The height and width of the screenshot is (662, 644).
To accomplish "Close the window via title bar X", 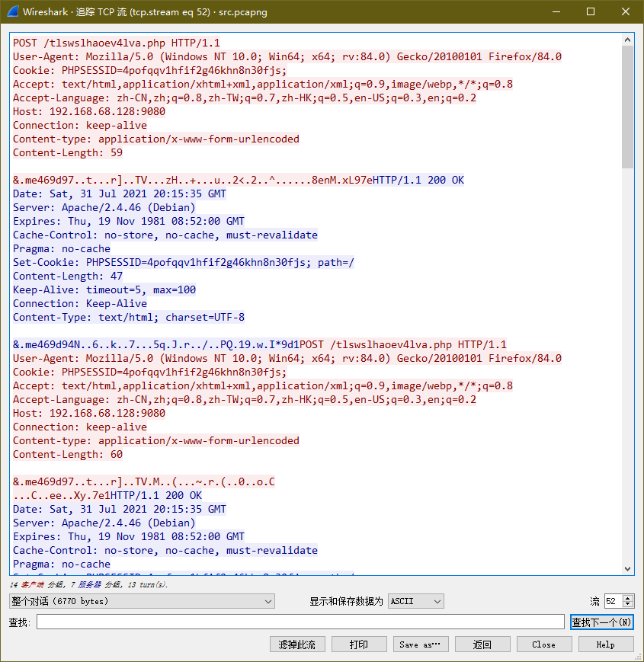I will pyautogui.click(x=626, y=12).
